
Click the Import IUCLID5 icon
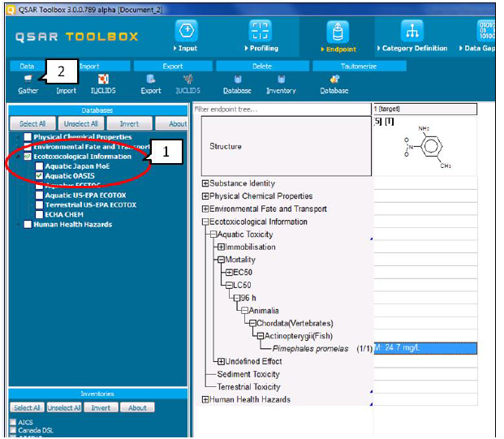coord(103,79)
